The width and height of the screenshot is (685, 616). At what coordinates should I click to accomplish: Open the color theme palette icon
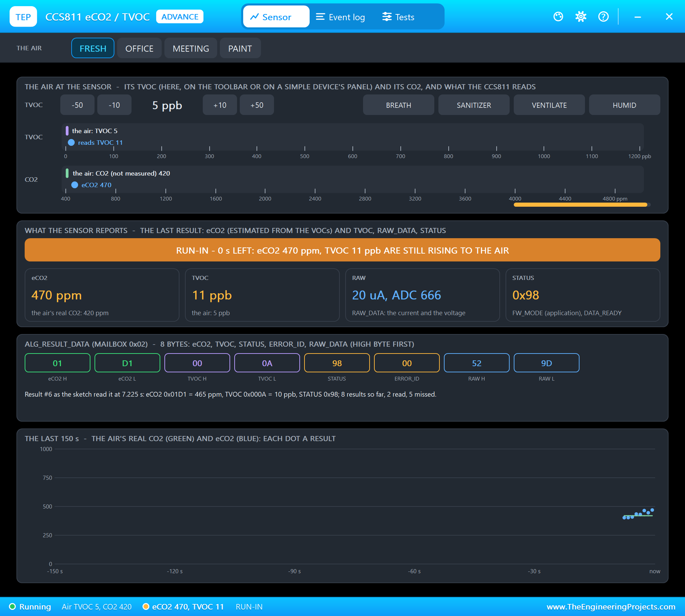point(558,16)
